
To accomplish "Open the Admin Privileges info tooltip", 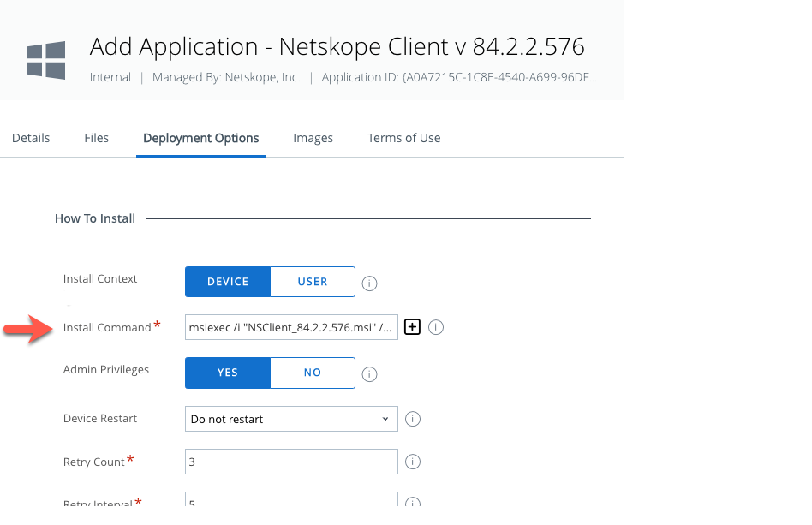I will (369, 373).
